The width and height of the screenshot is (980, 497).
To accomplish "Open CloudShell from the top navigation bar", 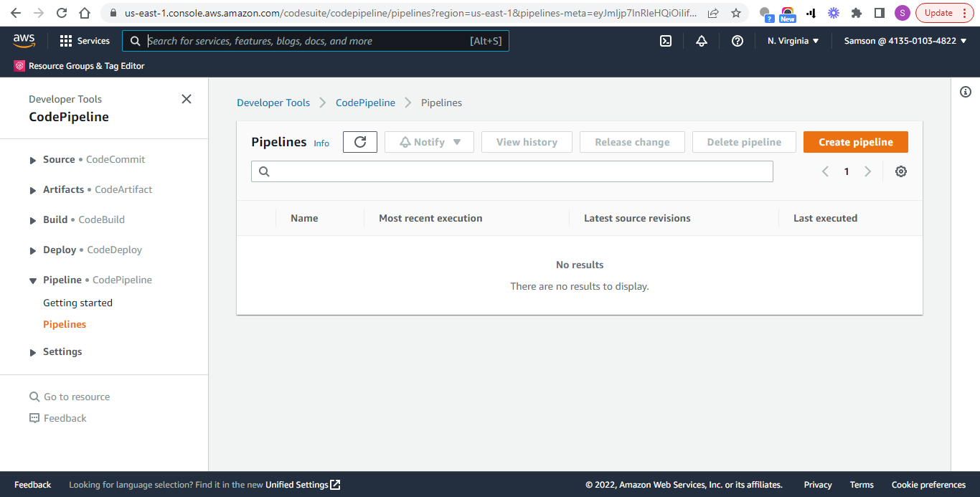I will [665, 41].
